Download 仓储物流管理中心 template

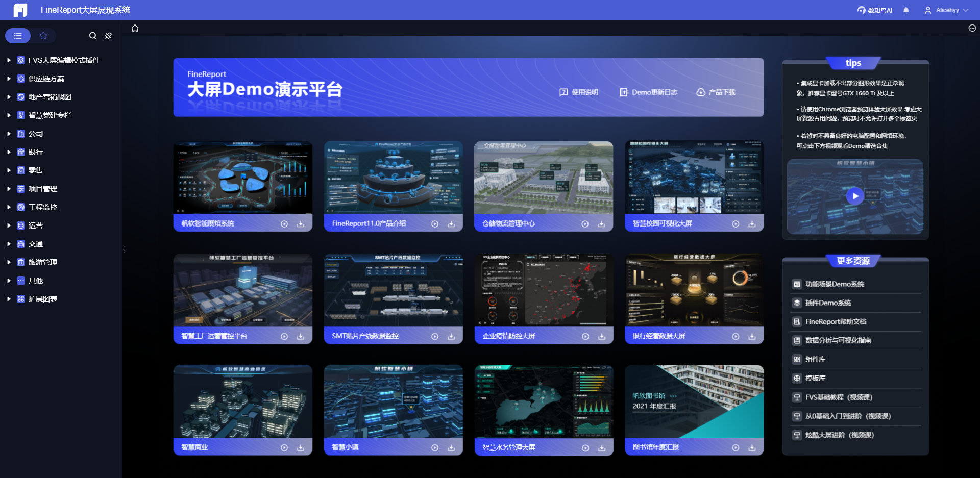(x=602, y=224)
